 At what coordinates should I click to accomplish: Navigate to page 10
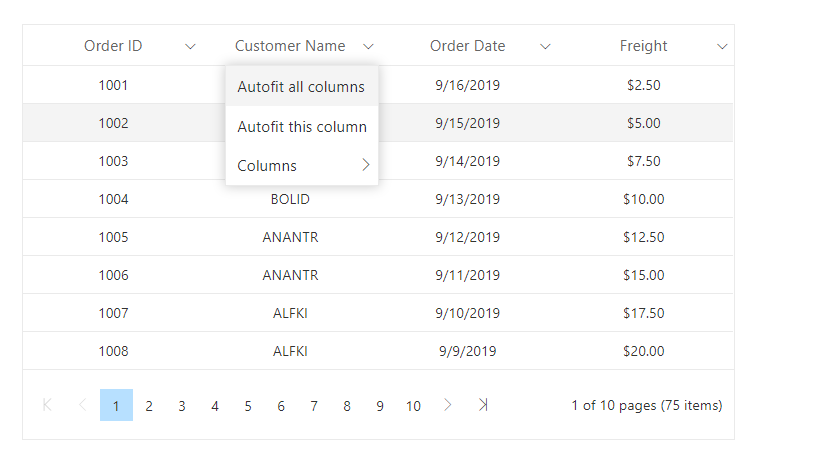click(x=413, y=406)
